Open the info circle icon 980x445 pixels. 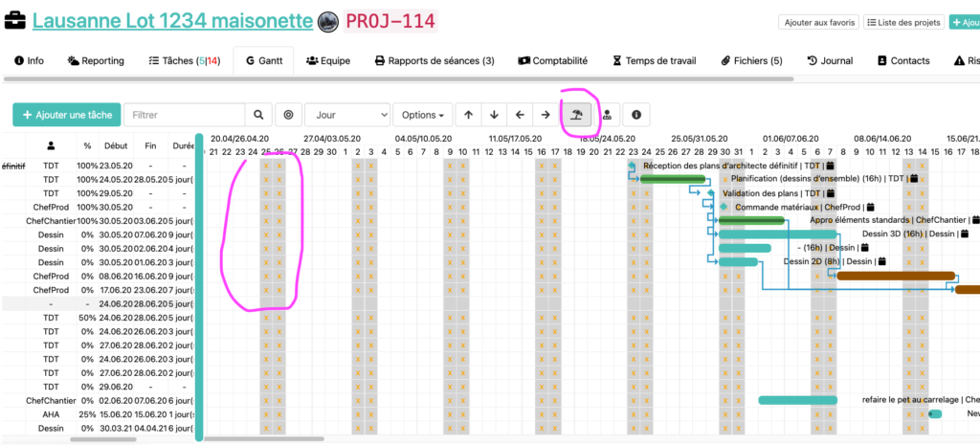(x=636, y=115)
